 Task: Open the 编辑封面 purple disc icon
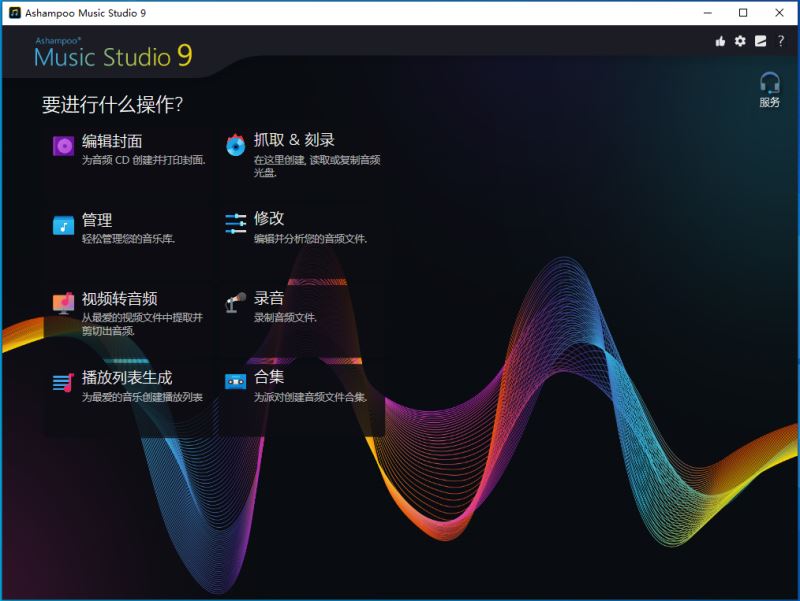coord(64,146)
